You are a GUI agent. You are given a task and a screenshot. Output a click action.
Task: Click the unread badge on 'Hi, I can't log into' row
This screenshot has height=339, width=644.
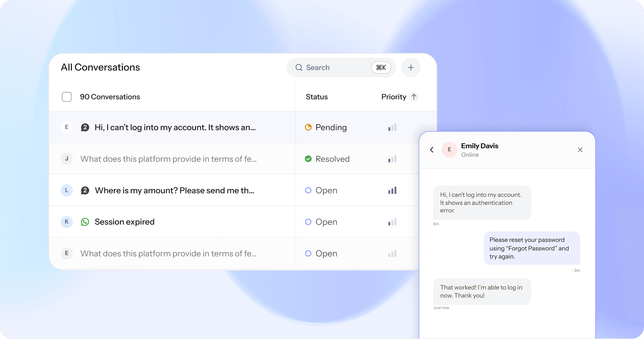[85, 127]
